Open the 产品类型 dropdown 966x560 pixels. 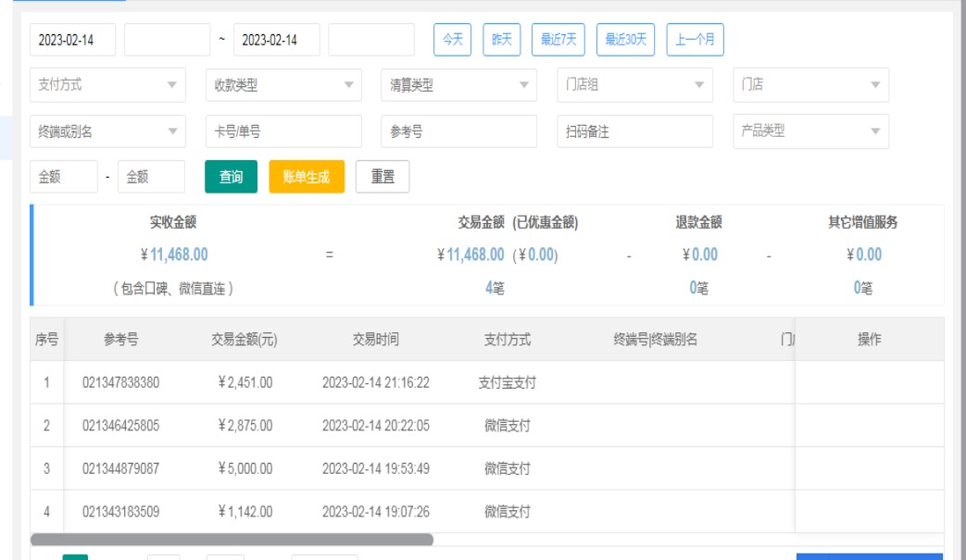point(810,131)
